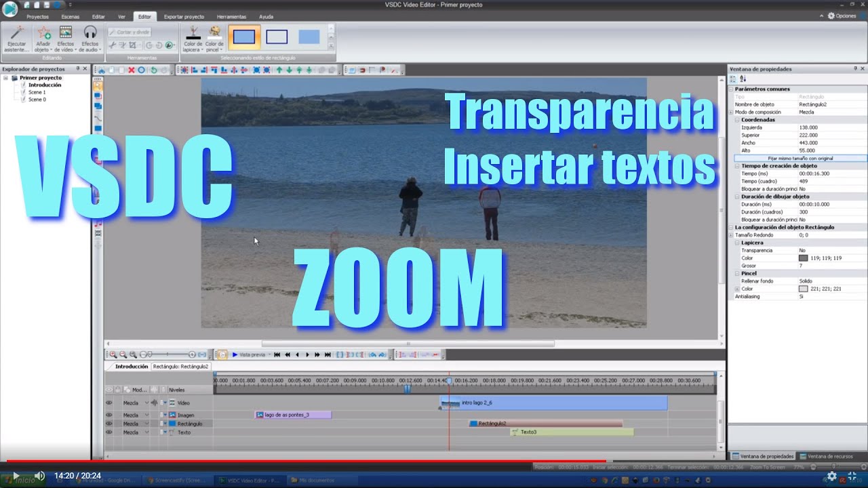Open the Exportar proyecto tab

(184, 16)
